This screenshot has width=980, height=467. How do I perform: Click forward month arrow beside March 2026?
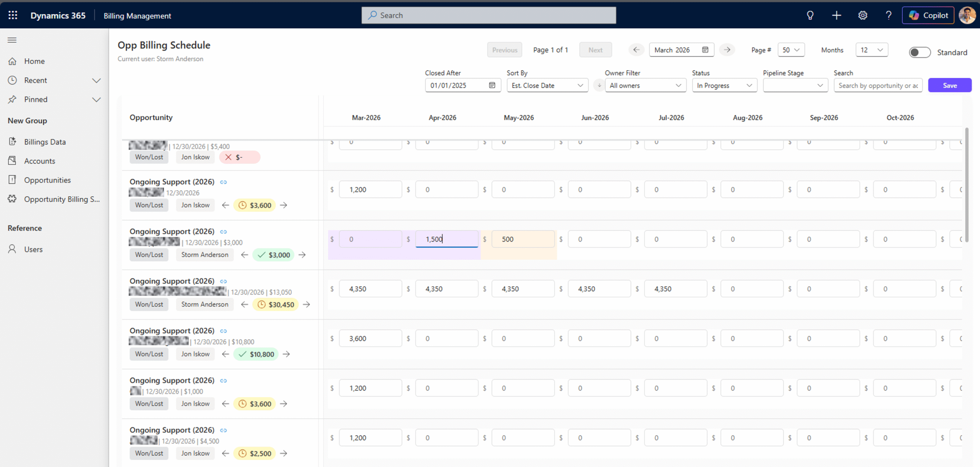727,50
